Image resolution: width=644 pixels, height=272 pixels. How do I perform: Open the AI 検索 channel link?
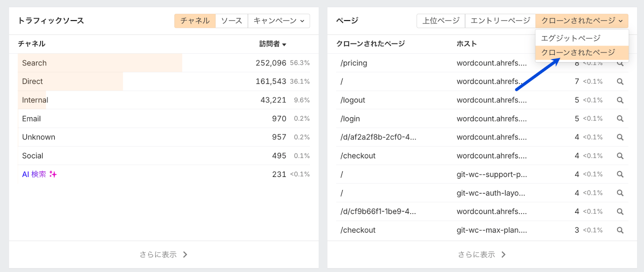point(34,174)
